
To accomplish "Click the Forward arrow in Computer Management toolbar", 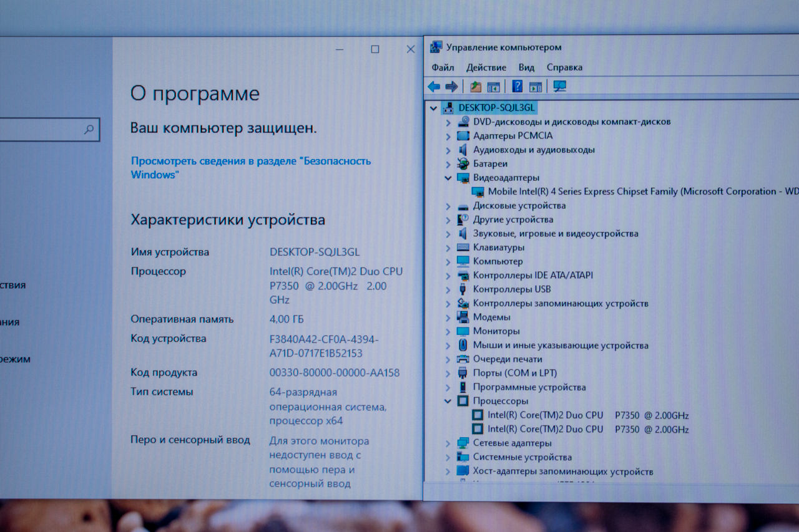I will point(451,87).
